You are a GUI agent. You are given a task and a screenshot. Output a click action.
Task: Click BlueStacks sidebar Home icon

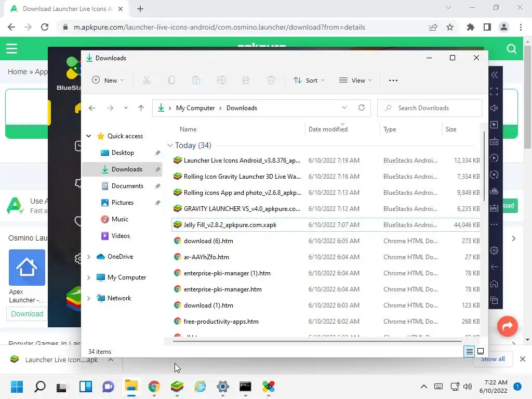pyautogui.click(x=494, y=284)
